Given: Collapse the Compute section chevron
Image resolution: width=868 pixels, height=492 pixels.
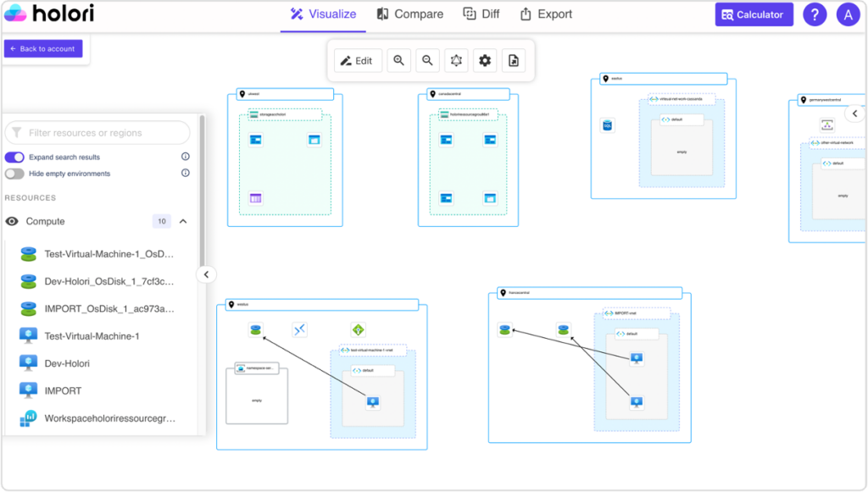Looking at the screenshot, I should pos(182,221).
